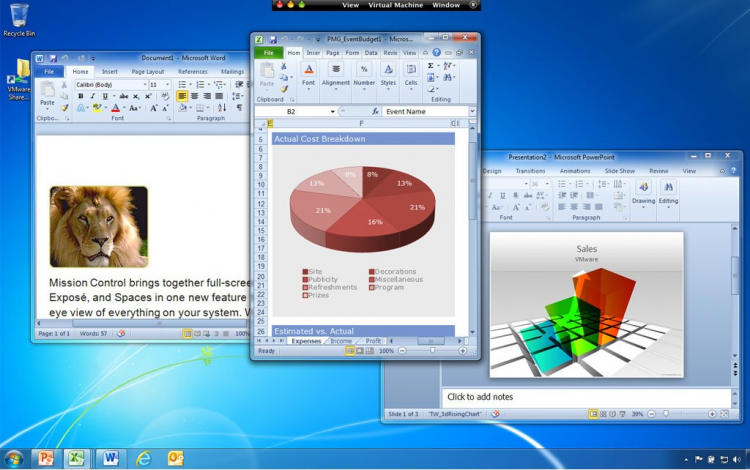Click the Excel Format Painter brush

pyautogui.click(x=284, y=89)
